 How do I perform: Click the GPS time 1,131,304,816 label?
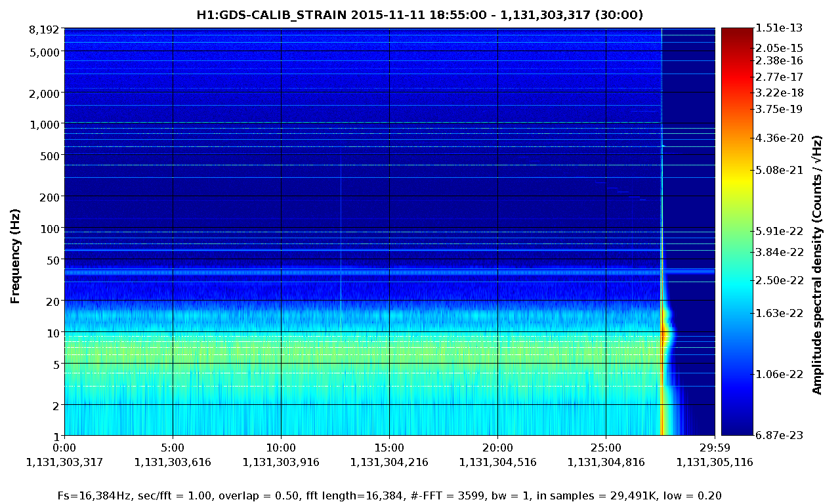pos(606,462)
